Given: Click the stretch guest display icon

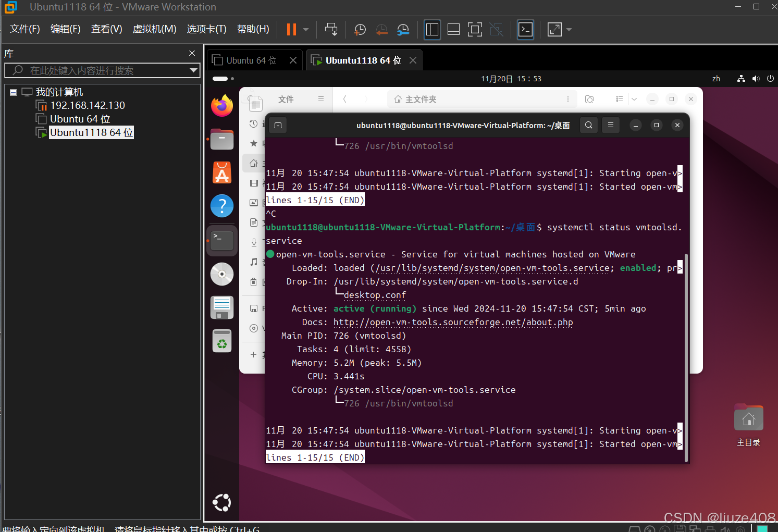Looking at the screenshot, I should tap(554, 30).
